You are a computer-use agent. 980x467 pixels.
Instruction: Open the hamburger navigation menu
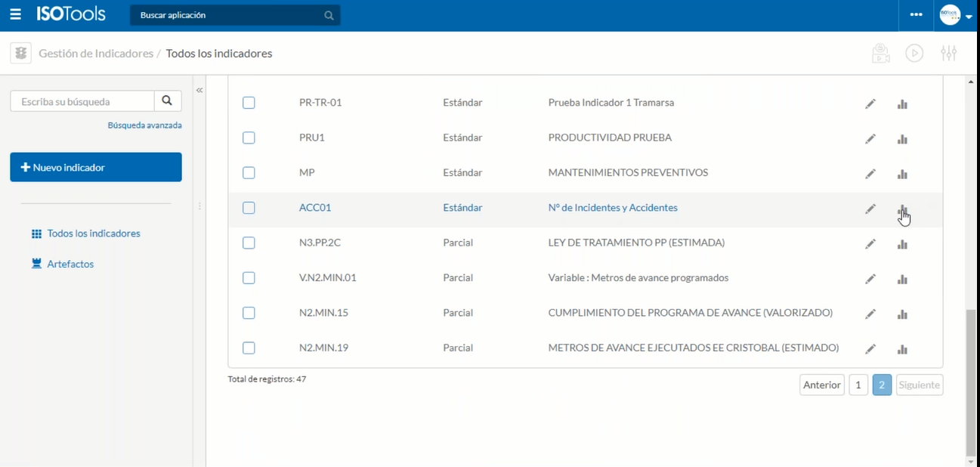pyautogui.click(x=15, y=15)
